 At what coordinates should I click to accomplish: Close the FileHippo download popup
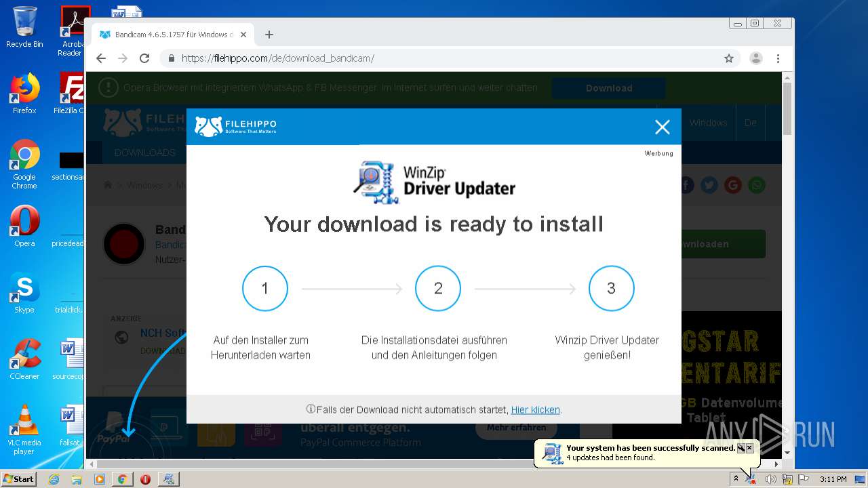point(662,127)
